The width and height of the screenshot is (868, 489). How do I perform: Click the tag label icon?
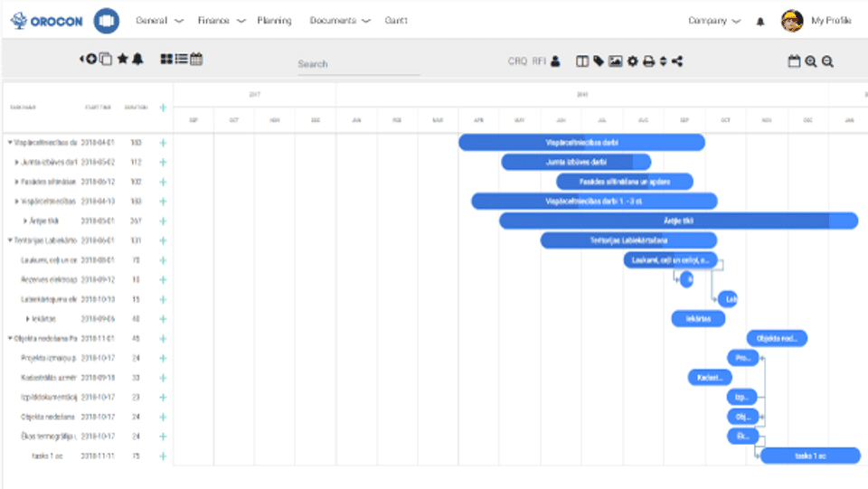coord(599,61)
